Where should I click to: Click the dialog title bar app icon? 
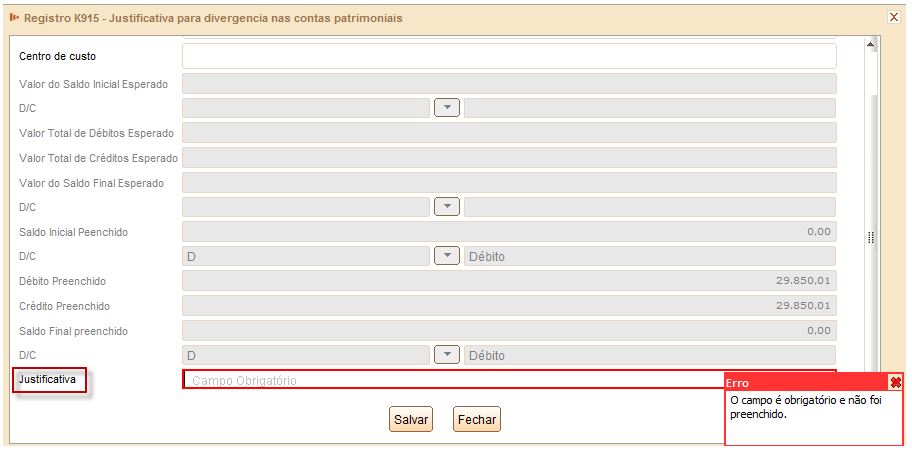[x=15, y=18]
